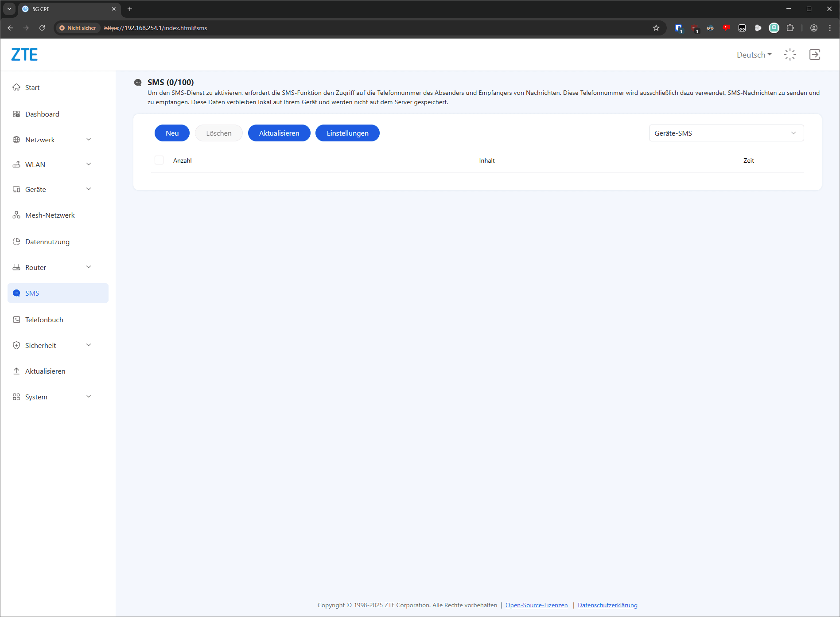
Task: Click the logout icon in header
Action: pos(815,55)
